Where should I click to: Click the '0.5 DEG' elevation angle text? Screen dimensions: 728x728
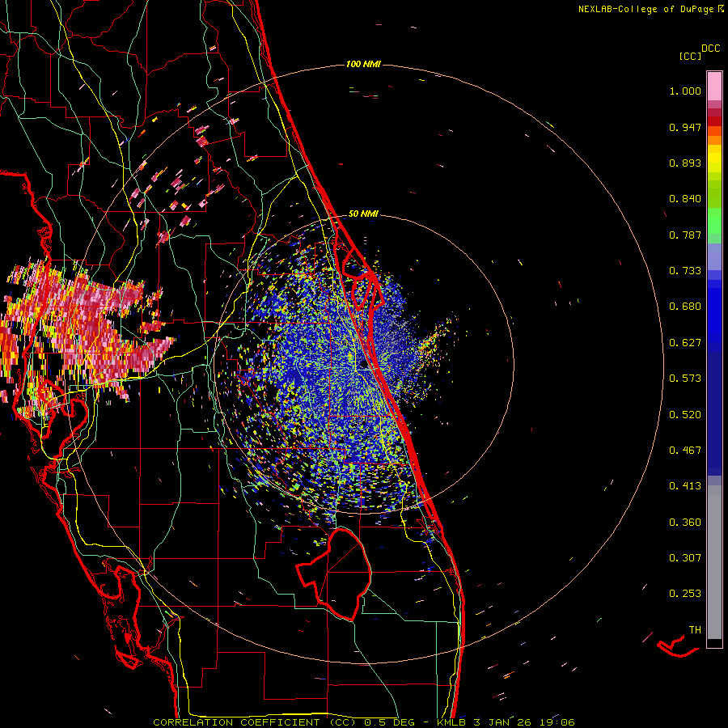click(x=389, y=722)
